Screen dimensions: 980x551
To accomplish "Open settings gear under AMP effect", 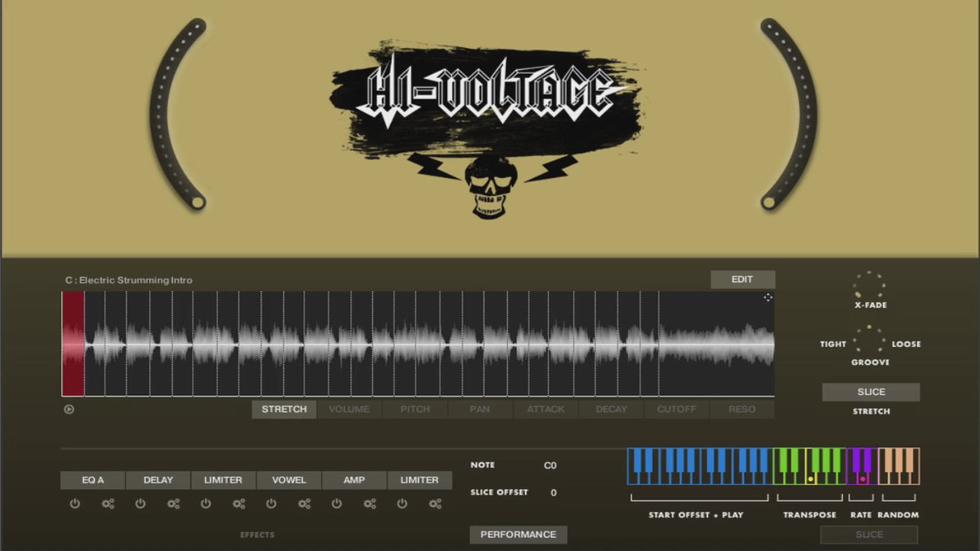I will (369, 504).
